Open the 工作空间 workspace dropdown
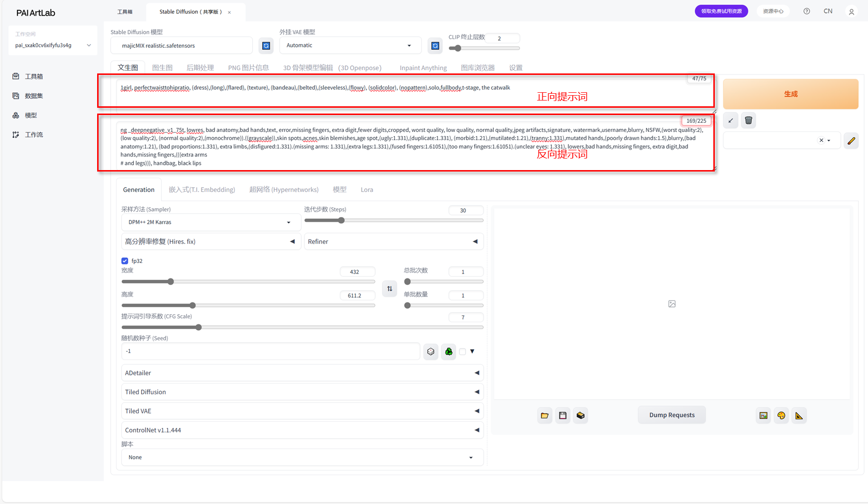Screen dimensions: 868x504 (53, 45)
